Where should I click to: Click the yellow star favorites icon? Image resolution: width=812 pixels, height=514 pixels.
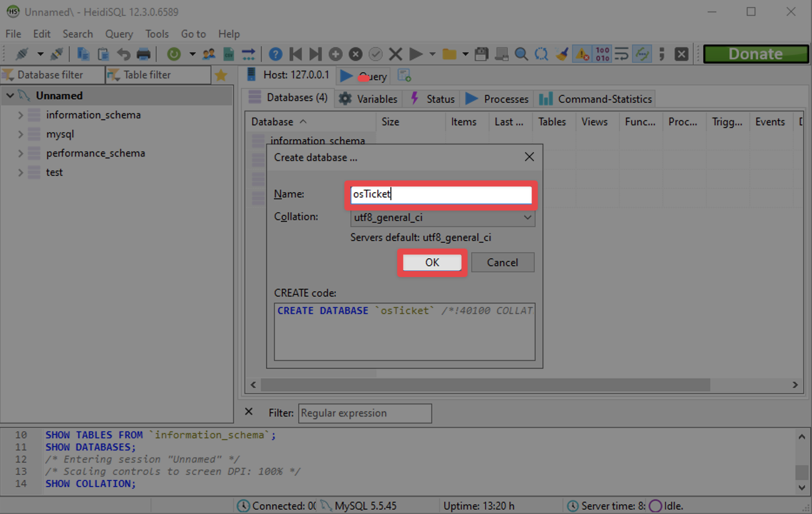point(221,75)
